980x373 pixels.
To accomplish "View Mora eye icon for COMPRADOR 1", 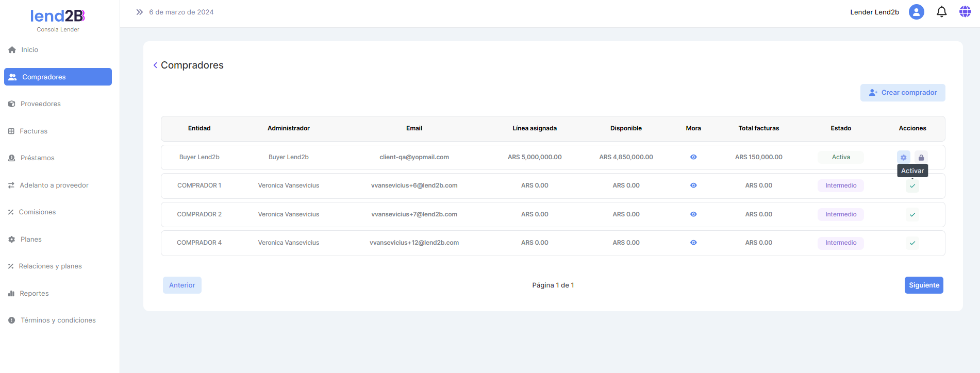I will [693, 185].
